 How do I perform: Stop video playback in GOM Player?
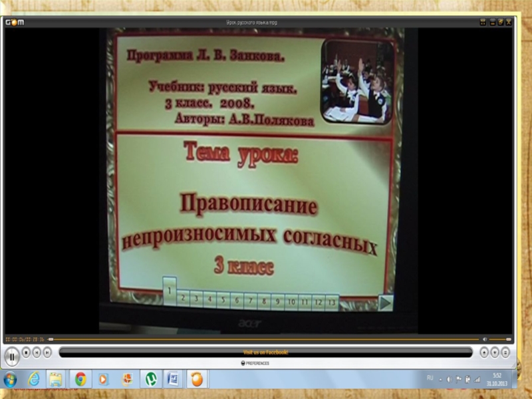pos(26,352)
